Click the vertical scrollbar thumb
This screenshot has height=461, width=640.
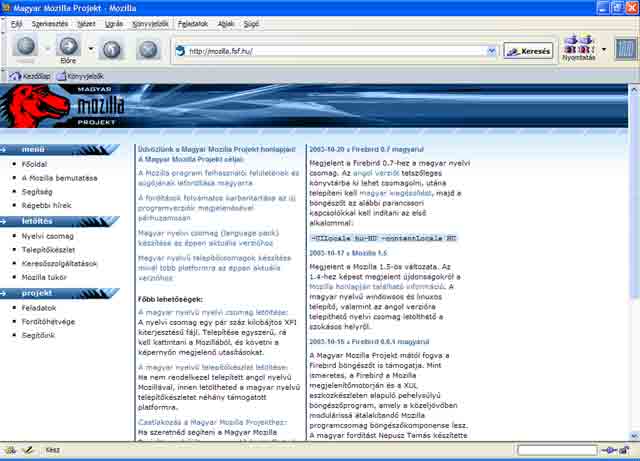point(634,195)
